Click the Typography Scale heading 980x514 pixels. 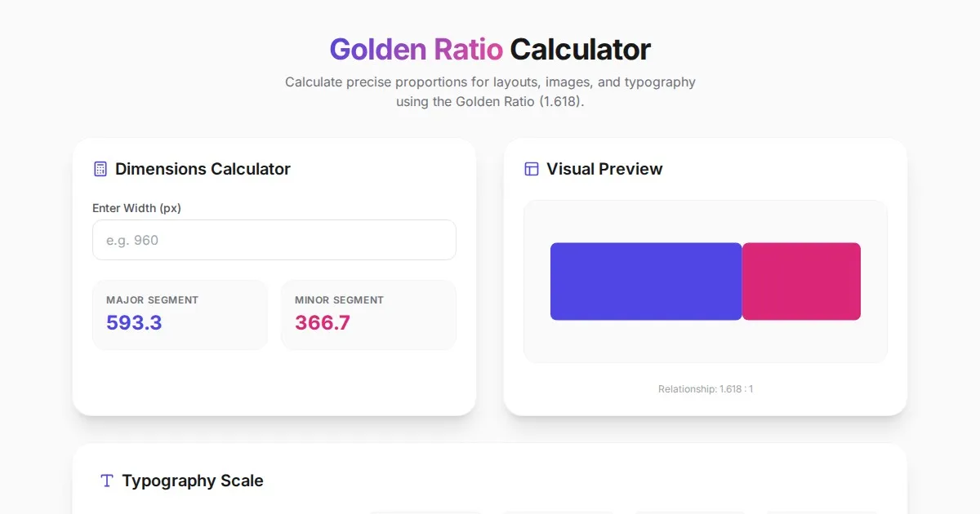(x=193, y=481)
